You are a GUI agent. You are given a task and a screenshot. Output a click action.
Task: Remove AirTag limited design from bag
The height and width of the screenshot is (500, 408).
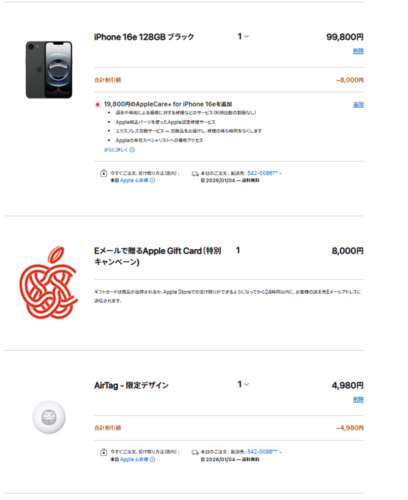358,399
